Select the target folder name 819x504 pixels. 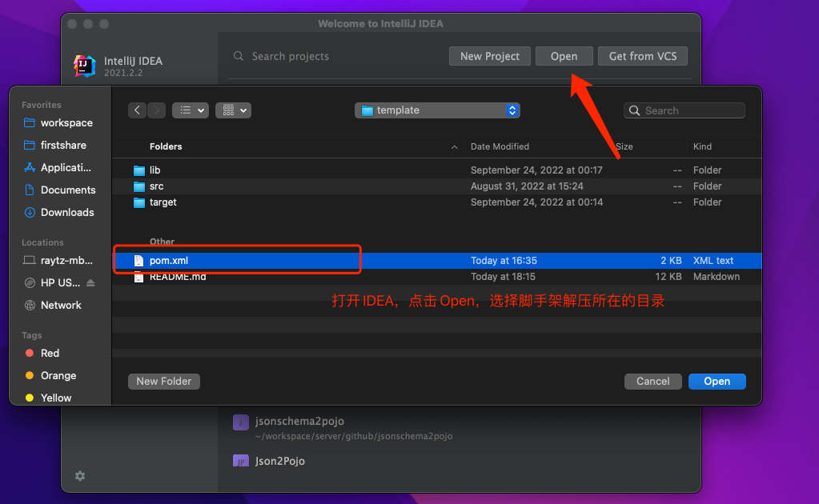pos(163,202)
